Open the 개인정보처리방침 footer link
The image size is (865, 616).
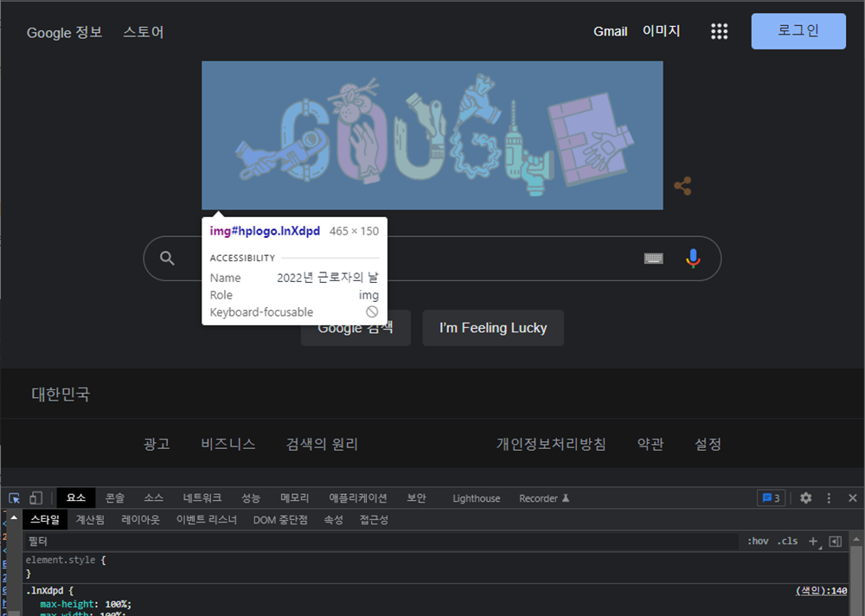click(x=551, y=444)
